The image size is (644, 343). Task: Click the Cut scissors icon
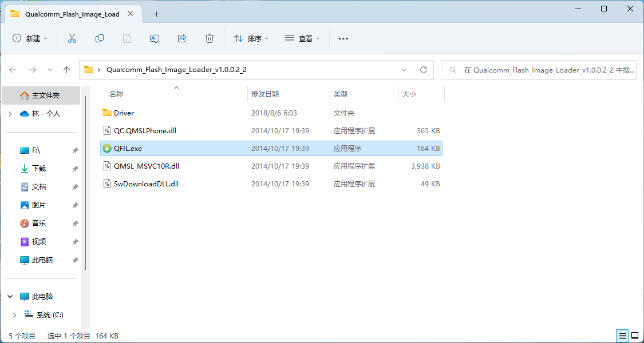point(72,38)
